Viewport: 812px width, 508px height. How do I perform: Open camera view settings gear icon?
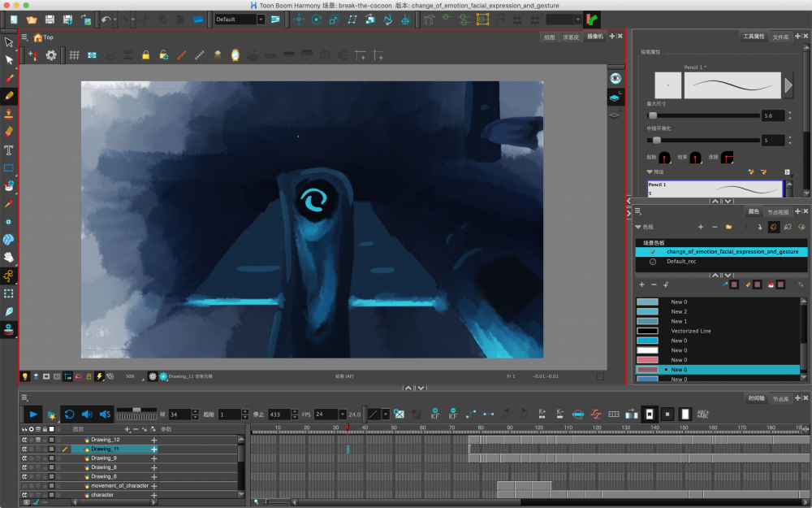[x=50, y=55]
